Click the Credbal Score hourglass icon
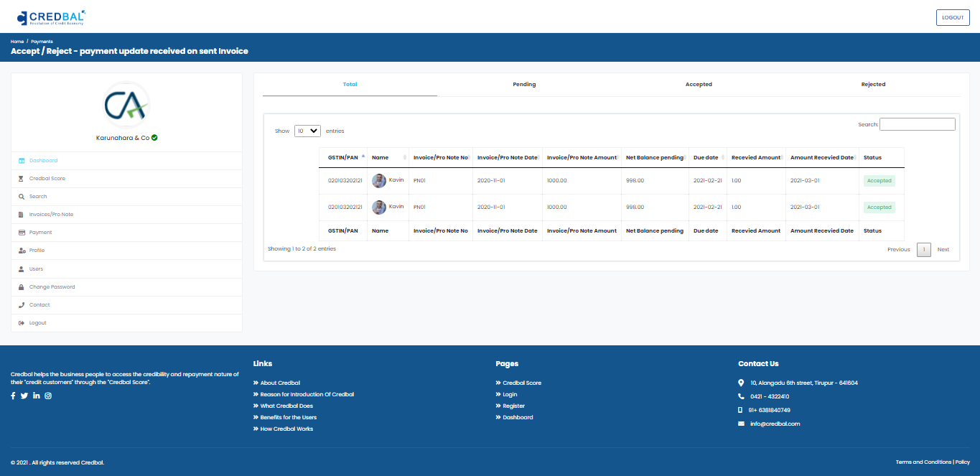This screenshot has height=476, width=980. pyautogui.click(x=22, y=179)
